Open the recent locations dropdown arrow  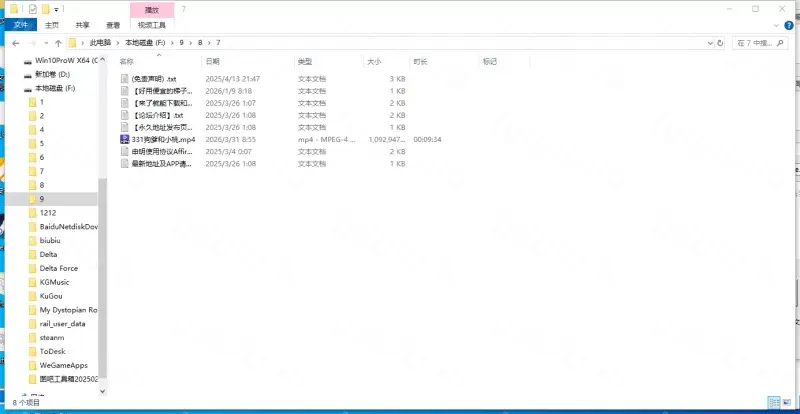tap(45, 43)
